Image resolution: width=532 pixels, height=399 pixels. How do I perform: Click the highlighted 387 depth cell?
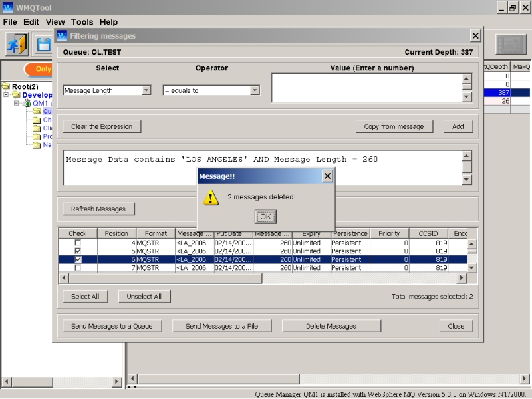(497, 92)
